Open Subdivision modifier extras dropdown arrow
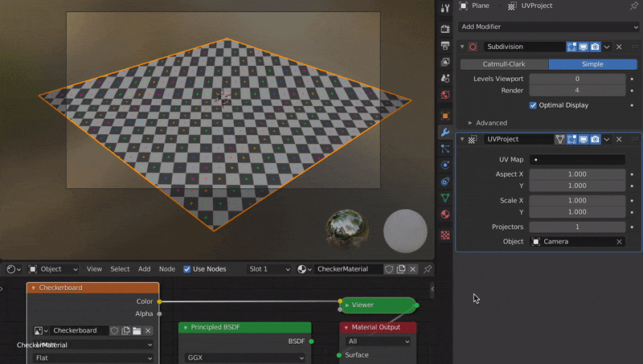 pyautogui.click(x=607, y=47)
